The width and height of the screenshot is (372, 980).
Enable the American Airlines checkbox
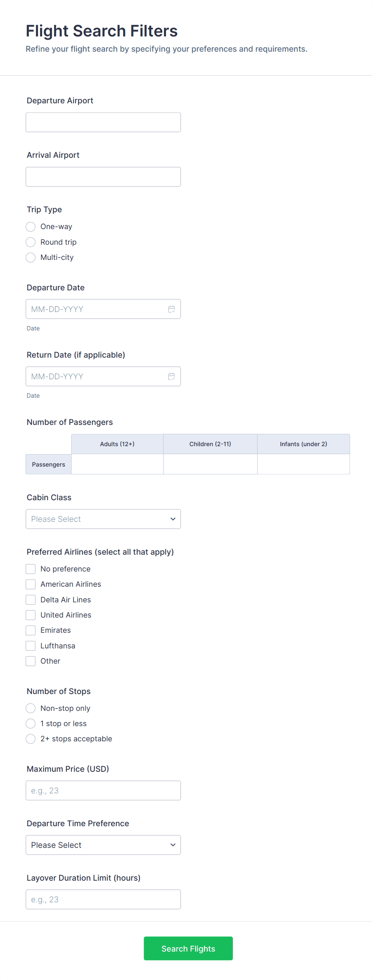(31, 584)
